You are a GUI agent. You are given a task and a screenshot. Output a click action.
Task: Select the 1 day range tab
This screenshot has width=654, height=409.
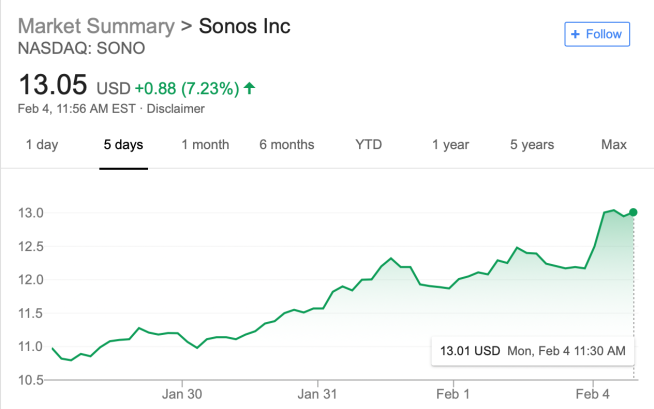[x=41, y=145]
